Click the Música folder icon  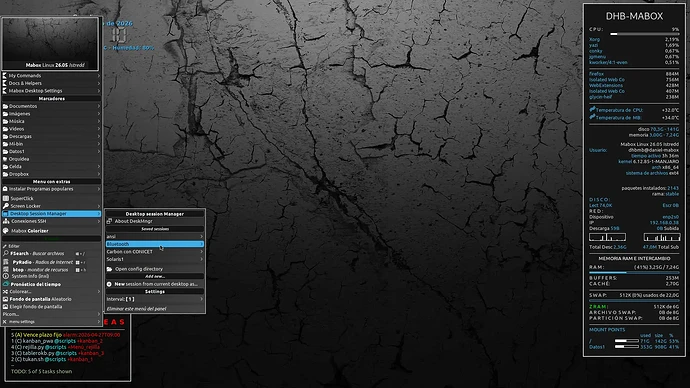tap(5, 121)
